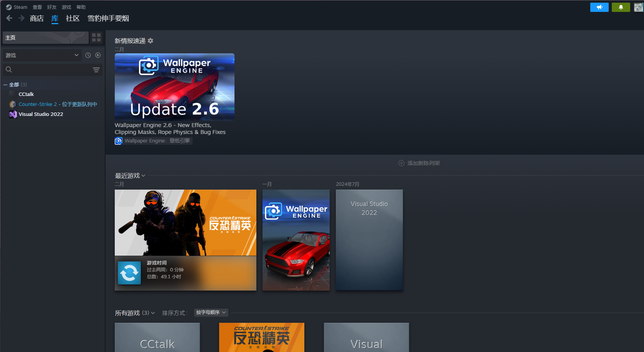The height and width of the screenshot is (352, 644).
Task: Open the 好友 menu
Action: pos(52,7)
